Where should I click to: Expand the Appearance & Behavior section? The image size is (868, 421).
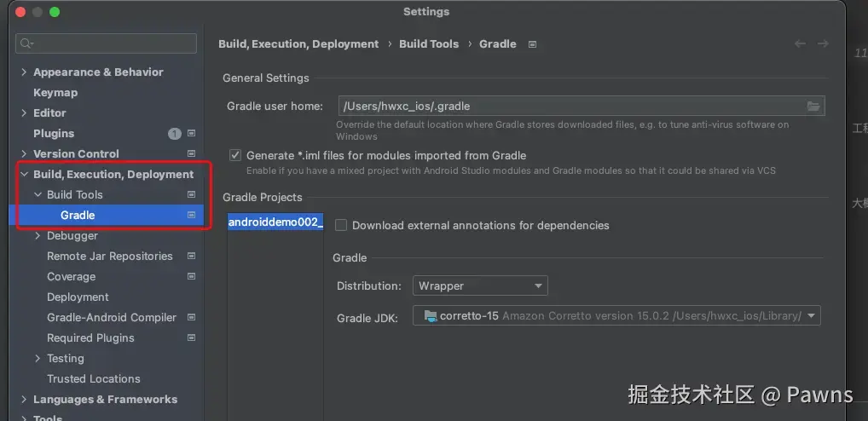pyautogui.click(x=24, y=72)
